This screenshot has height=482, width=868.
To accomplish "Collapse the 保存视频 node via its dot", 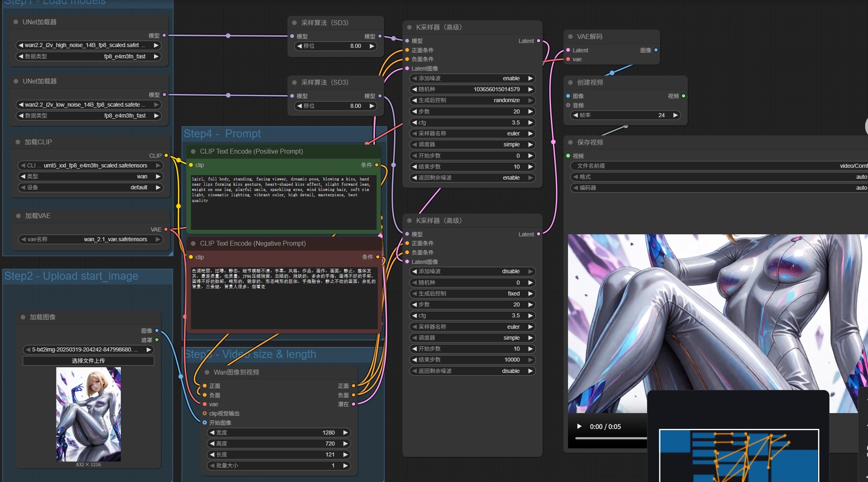I will [570, 142].
